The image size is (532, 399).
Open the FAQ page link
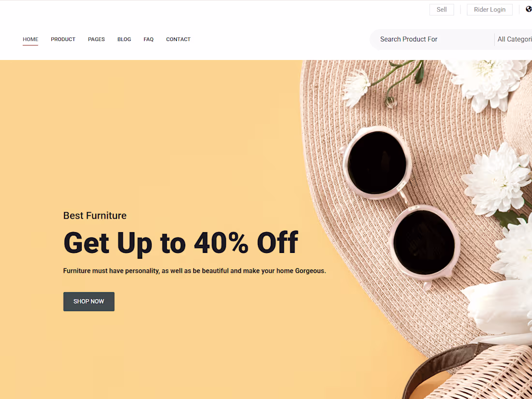pyautogui.click(x=148, y=39)
